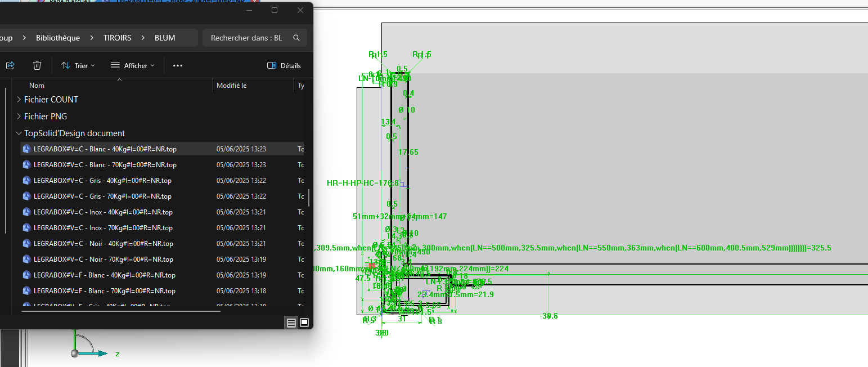
Task: Click the HR=H-HP-HC=176.8 dimension in TopSolid
Action: [x=363, y=183]
